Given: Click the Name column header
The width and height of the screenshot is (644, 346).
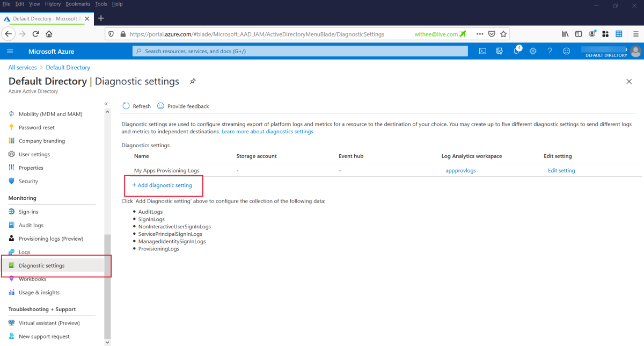Looking at the screenshot, I should point(142,156).
